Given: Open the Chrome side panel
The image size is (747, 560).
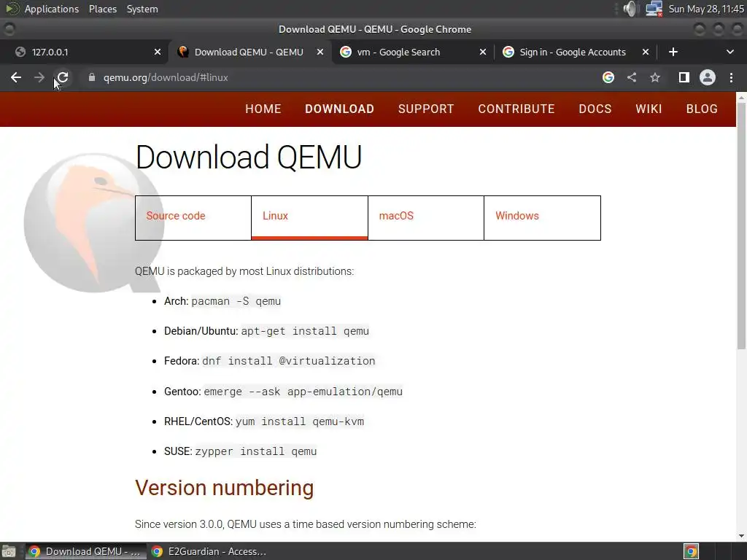Looking at the screenshot, I should click(x=684, y=77).
